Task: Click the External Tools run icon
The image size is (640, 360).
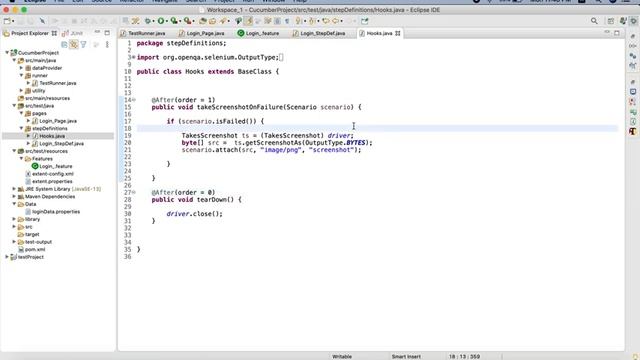Action: click(187, 21)
